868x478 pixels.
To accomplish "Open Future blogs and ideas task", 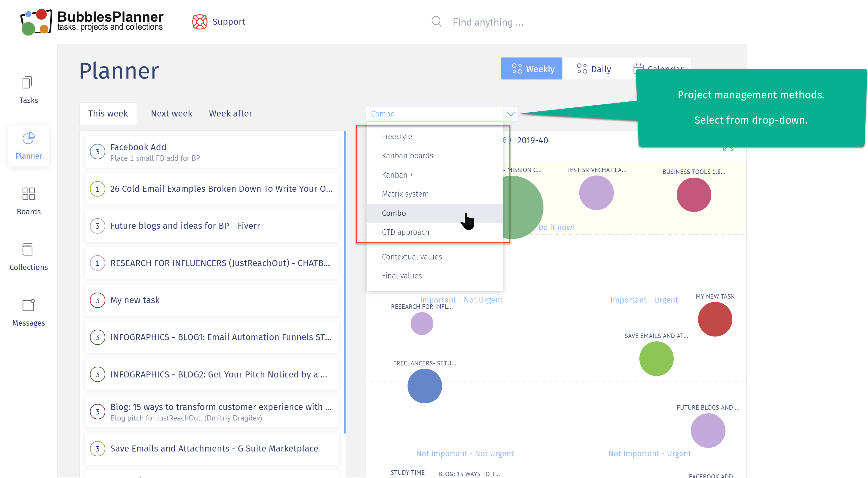I will [x=212, y=226].
